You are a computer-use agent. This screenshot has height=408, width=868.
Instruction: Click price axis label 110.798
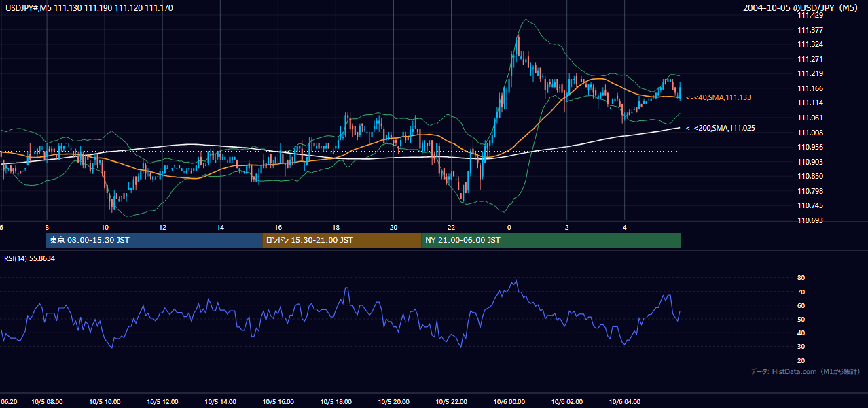click(x=810, y=191)
